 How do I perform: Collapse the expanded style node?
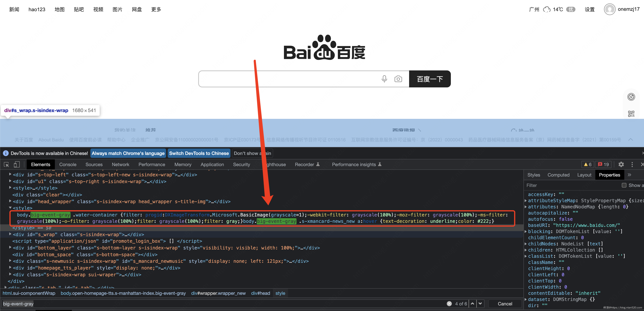click(10, 208)
